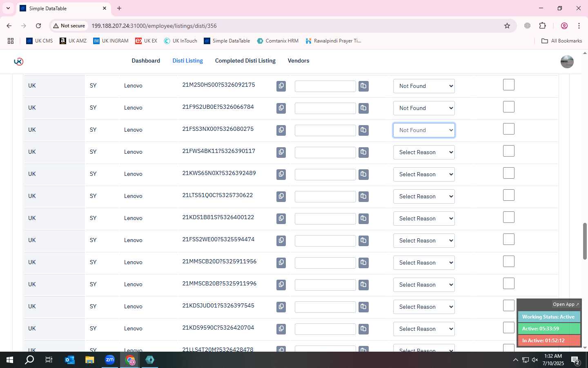Click the input field in 21KDSJUD01 row
The width and height of the screenshot is (588, 368).
[325, 307]
